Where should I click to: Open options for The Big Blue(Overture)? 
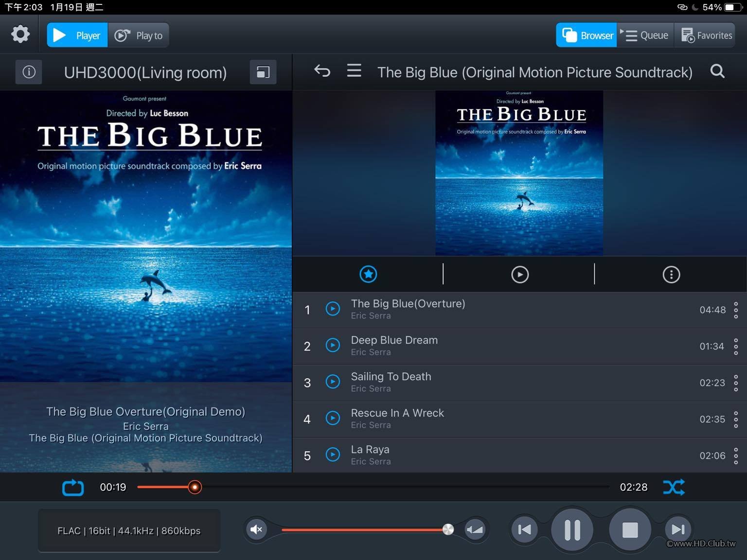pos(736,310)
